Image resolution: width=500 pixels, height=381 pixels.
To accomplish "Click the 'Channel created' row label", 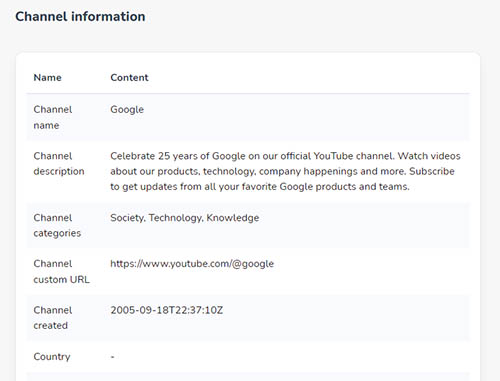I will (x=53, y=318).
